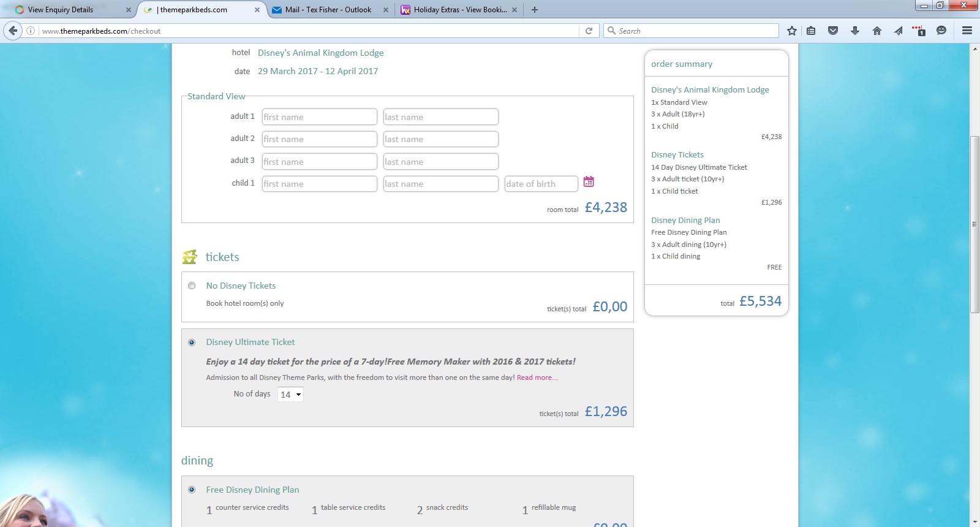The width and height of the screenshot is (980, 527).
Task: Click the 'table service credits' text
Action: 353,507
